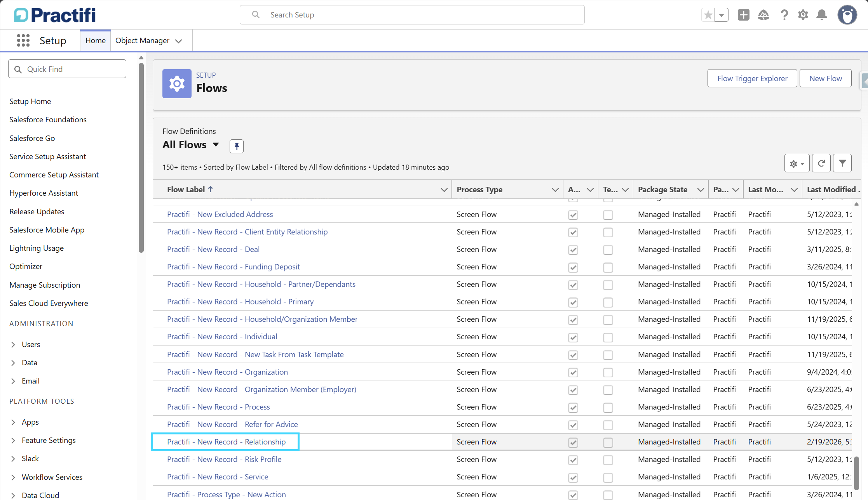The image size is (868, 500).
Task: Toggle template checkbox for Funding Deposit row
Action: 608,267
